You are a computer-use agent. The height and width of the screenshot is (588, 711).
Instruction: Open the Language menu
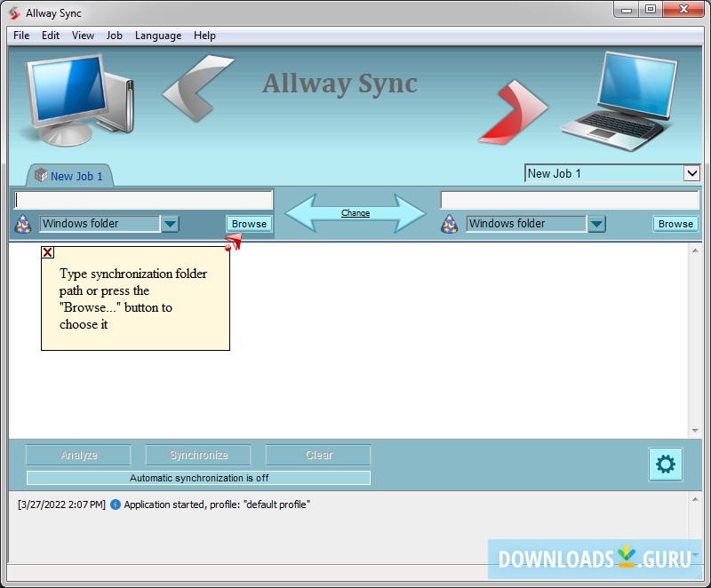[x=157, y=36]
